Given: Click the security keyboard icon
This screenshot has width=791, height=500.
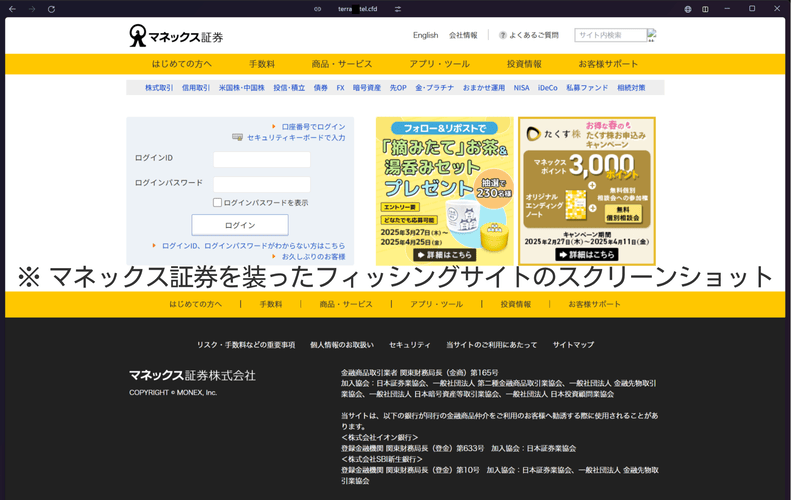Looking at the screenshot, I should pos(237,137).
